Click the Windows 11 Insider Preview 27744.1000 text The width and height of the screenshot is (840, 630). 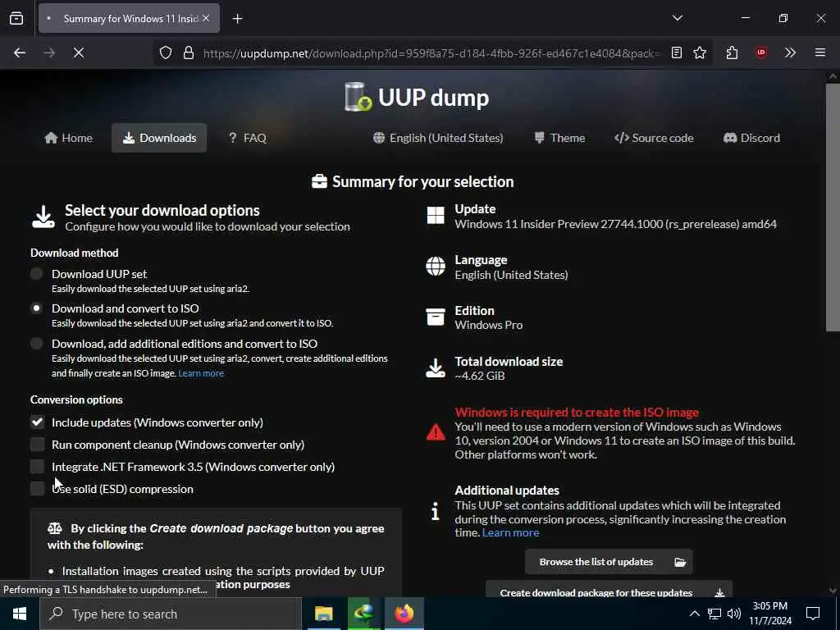coord(615,224)
